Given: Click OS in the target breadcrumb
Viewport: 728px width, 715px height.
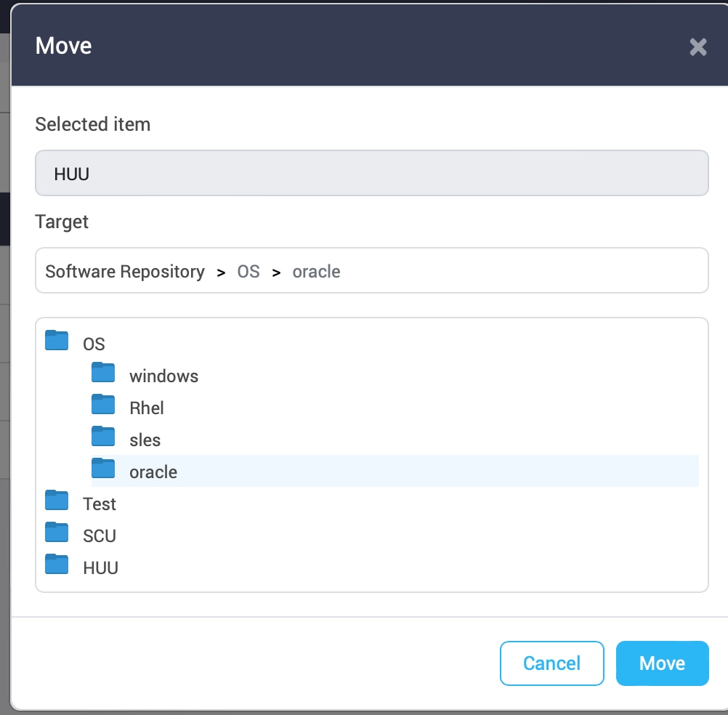Looking at the screenshot, I should [248, 272].
